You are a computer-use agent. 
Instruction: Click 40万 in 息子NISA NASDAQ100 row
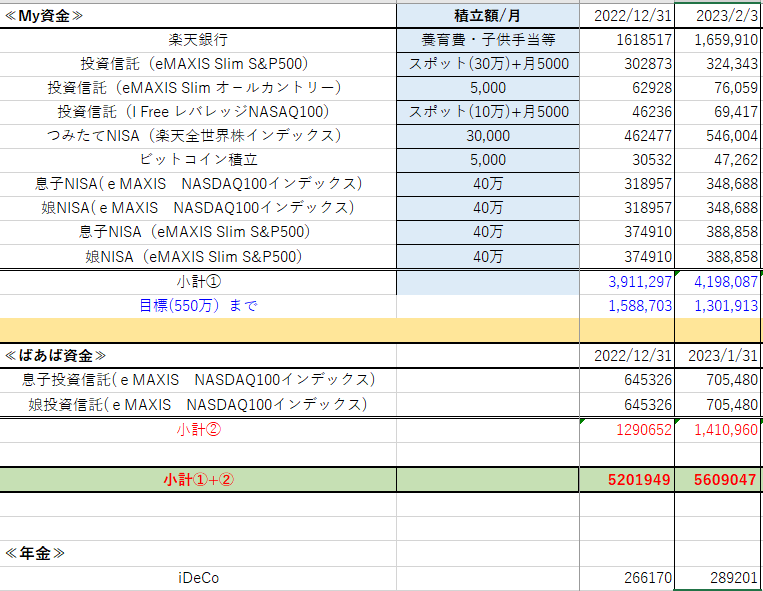[488, 184]
